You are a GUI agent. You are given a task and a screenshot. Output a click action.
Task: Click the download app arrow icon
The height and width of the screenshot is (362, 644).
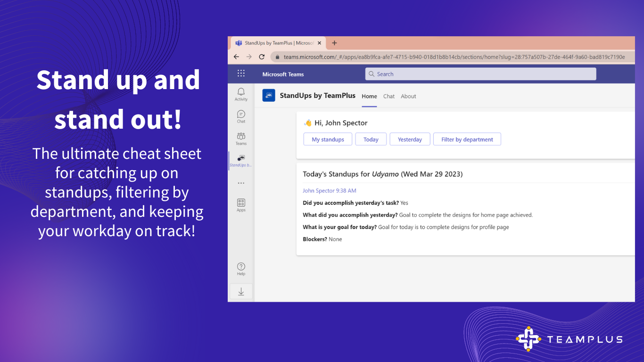click(x=241, y=292)
